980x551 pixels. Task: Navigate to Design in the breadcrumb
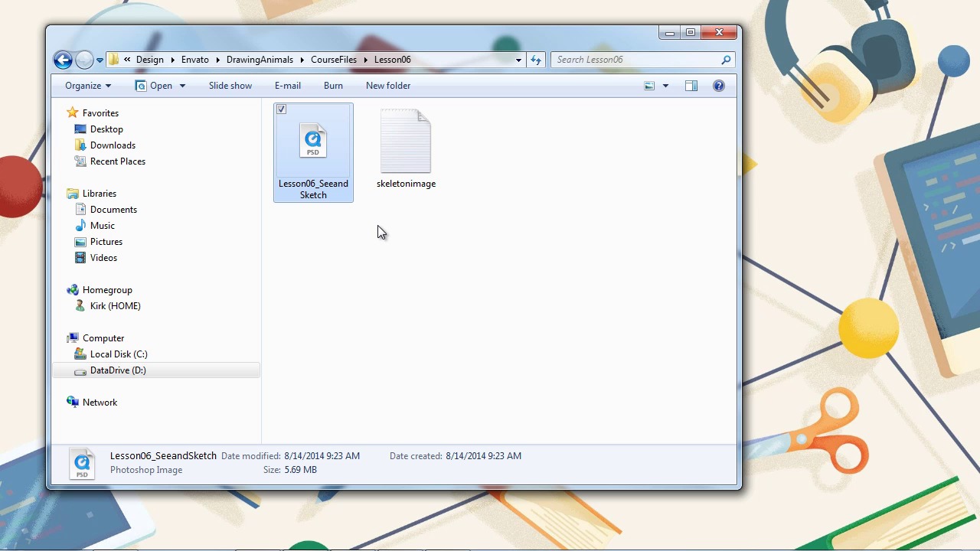pos(150,60)
